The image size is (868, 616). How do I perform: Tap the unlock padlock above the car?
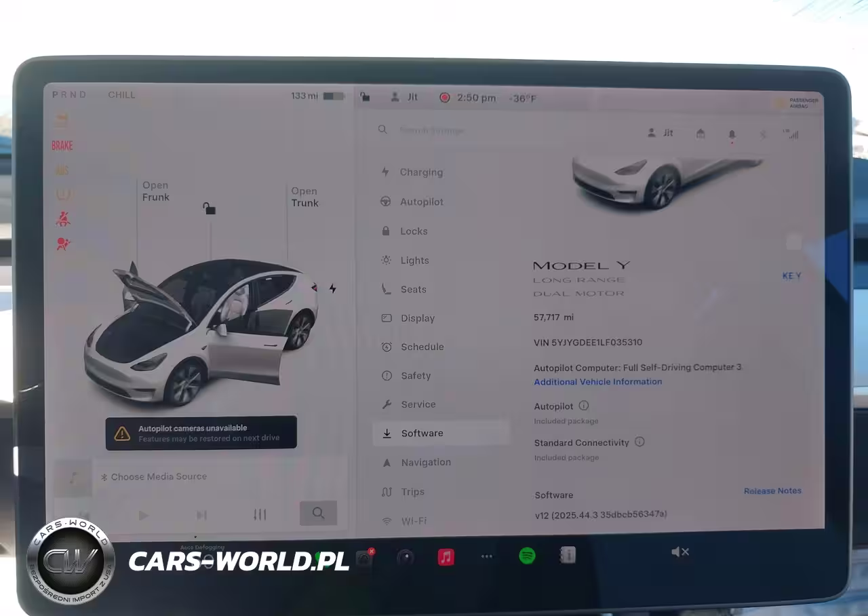coord(209,208)
